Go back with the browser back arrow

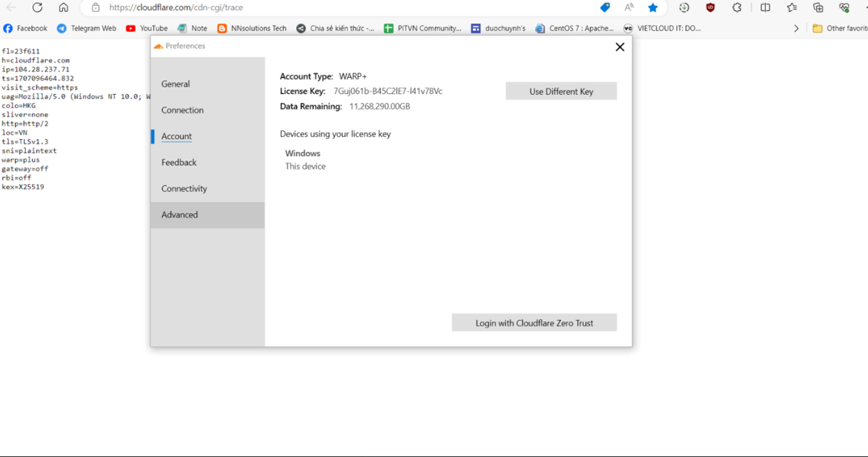click(11, 8)
